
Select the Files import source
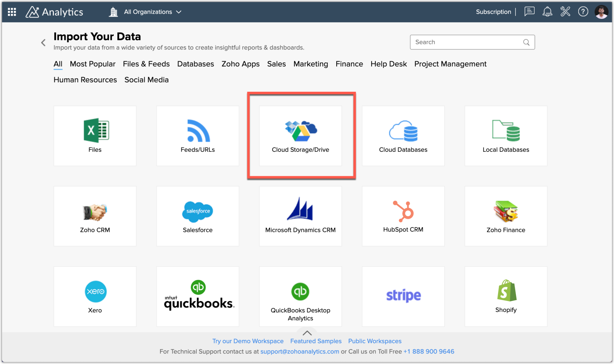click(95, 136)
